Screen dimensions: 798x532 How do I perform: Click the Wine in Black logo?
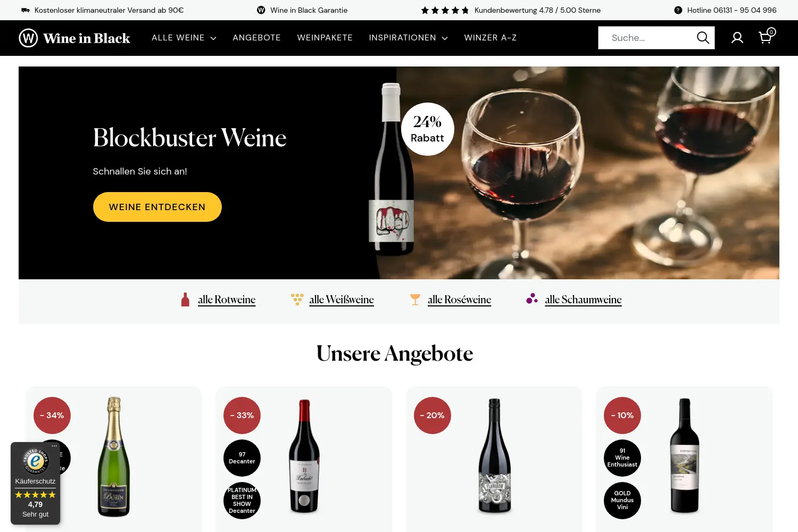[x=74, y=38]
